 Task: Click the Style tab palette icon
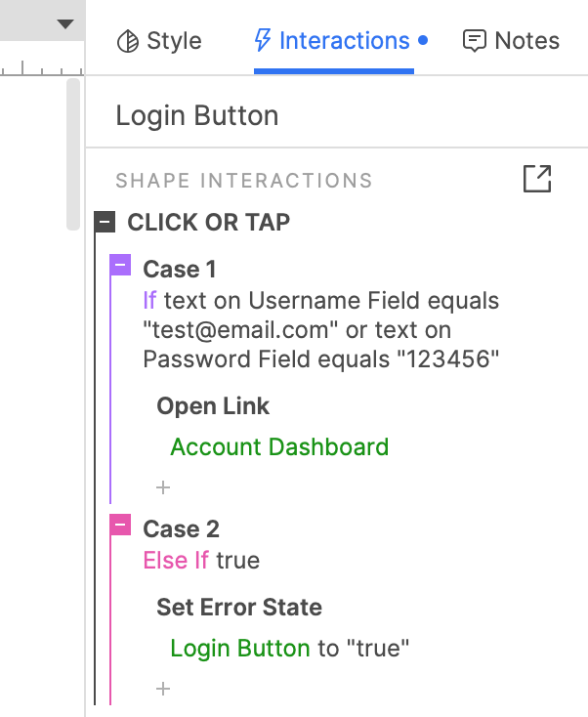pos(127,41)
